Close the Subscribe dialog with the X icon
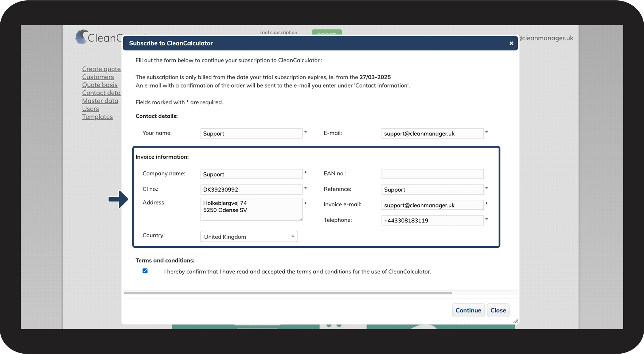The image size is (644, 354). coord(511,43)
